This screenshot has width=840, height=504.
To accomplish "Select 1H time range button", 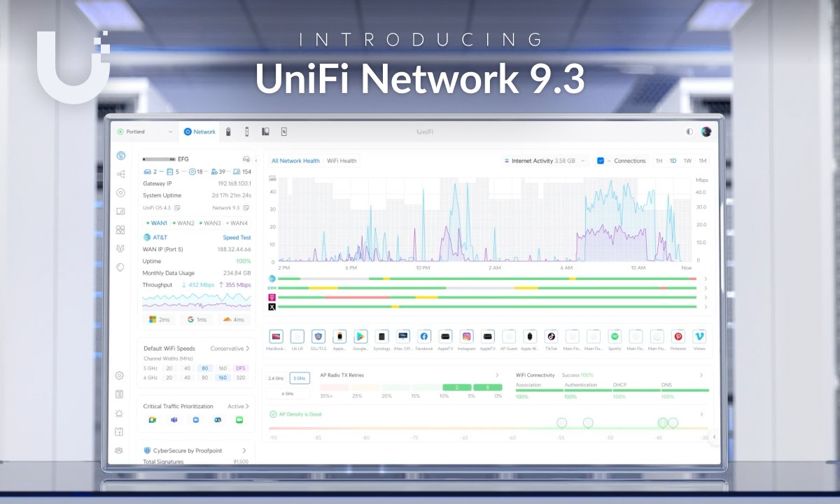I will coord(659,161).
